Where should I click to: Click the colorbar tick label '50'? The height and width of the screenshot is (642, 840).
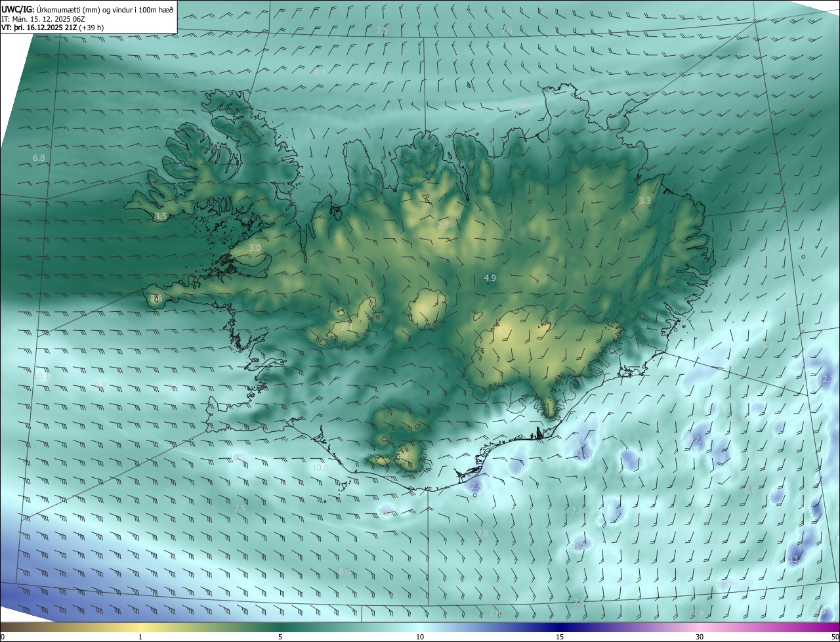835,637
